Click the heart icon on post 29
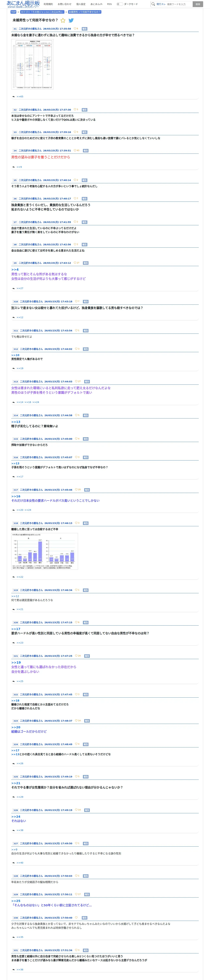Viewport: 210px width, 980px height. tap(76, 894)
